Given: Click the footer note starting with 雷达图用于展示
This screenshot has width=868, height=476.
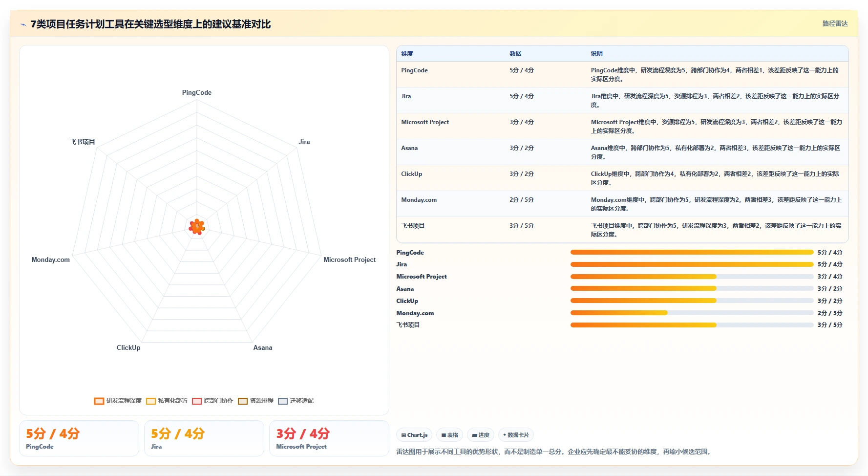Looking at the screenshot, I should click(555, 452).
